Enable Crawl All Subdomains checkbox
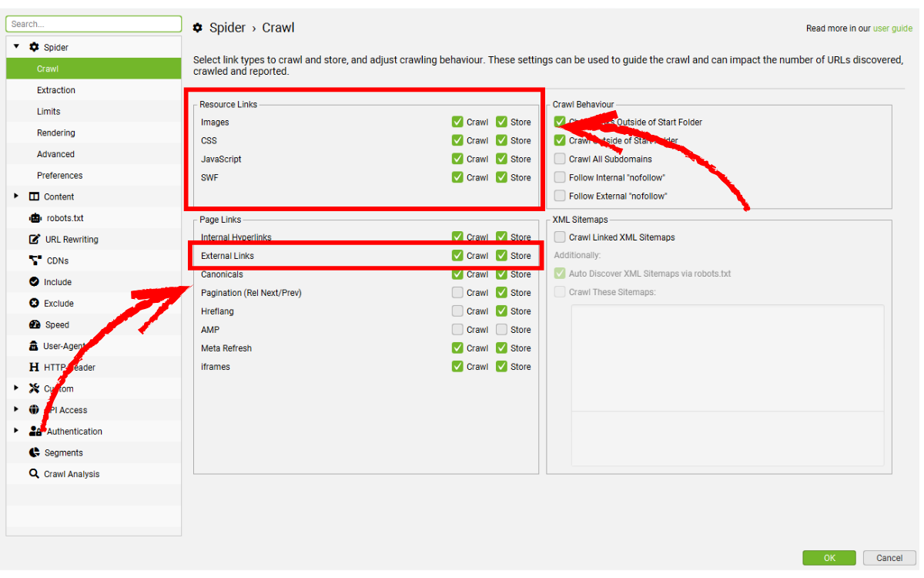924x578 pixels. [560, 159]
